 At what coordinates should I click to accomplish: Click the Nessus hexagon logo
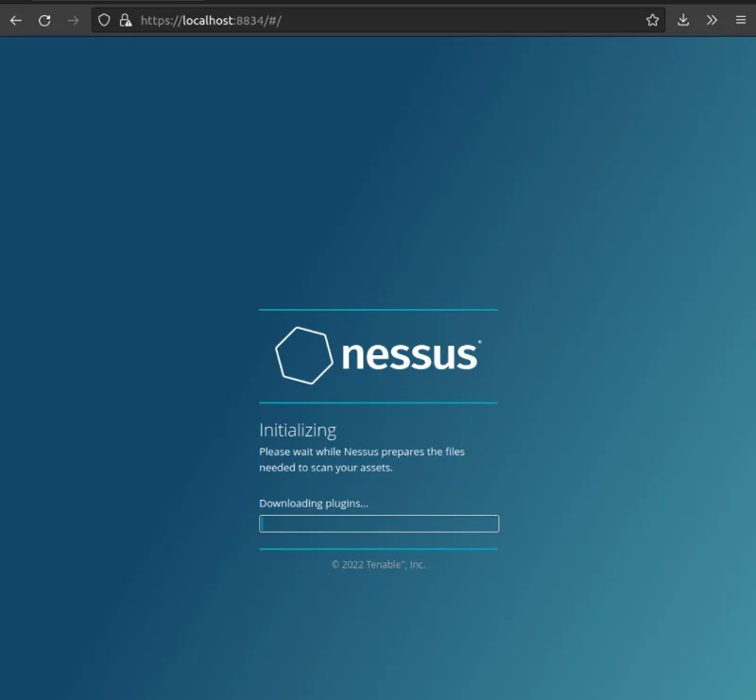[303, 355]
